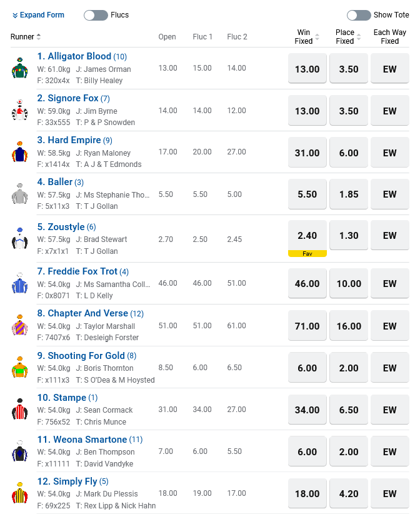Click Simply Fly jockey silks icon
Image resolution: width=420 pixels, height=514 pixels.
tap(20, 493)
